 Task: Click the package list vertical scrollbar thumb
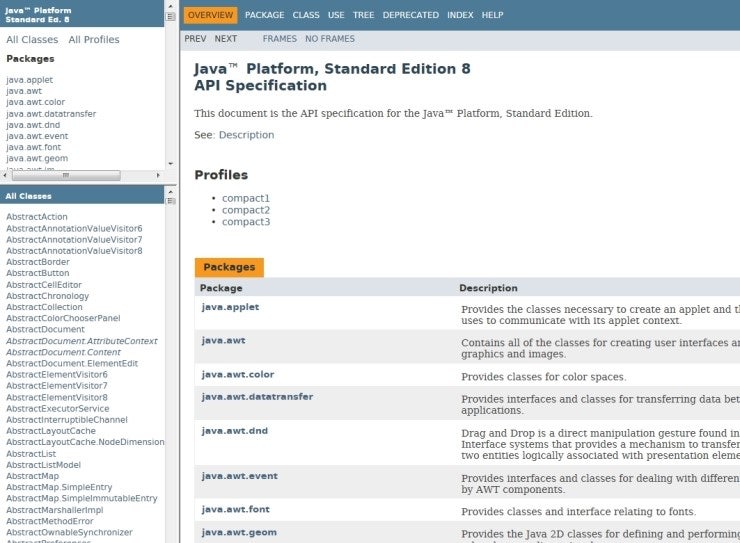[171, 17]
